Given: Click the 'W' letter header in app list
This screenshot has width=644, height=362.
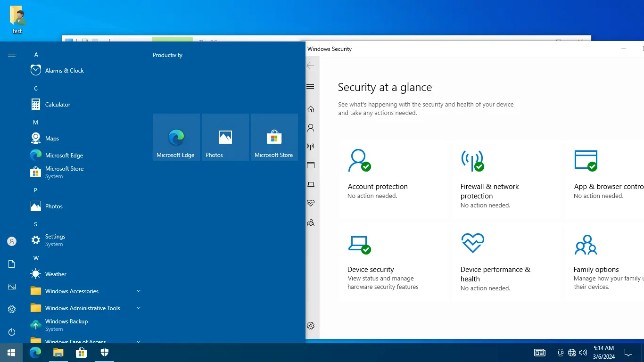Looking at the screenshot, I should [36, 258].
